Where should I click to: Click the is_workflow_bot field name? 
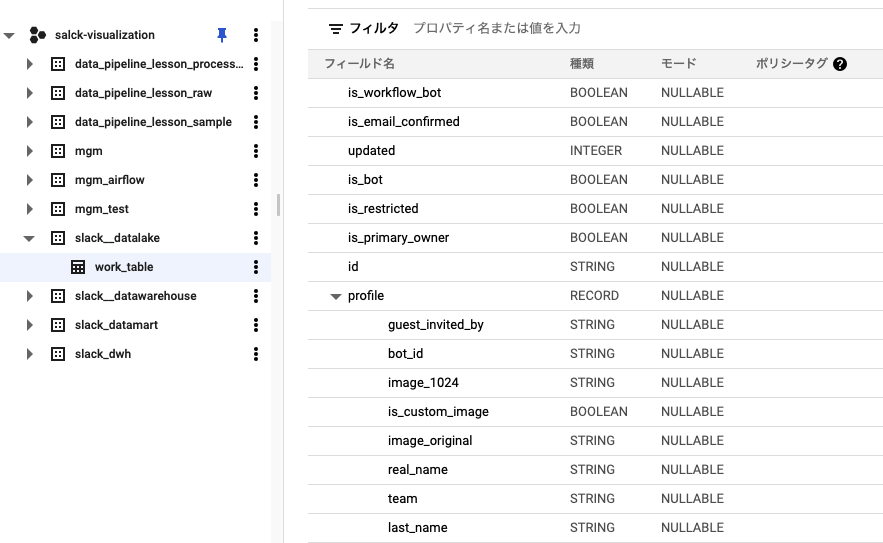pos(394,92)
